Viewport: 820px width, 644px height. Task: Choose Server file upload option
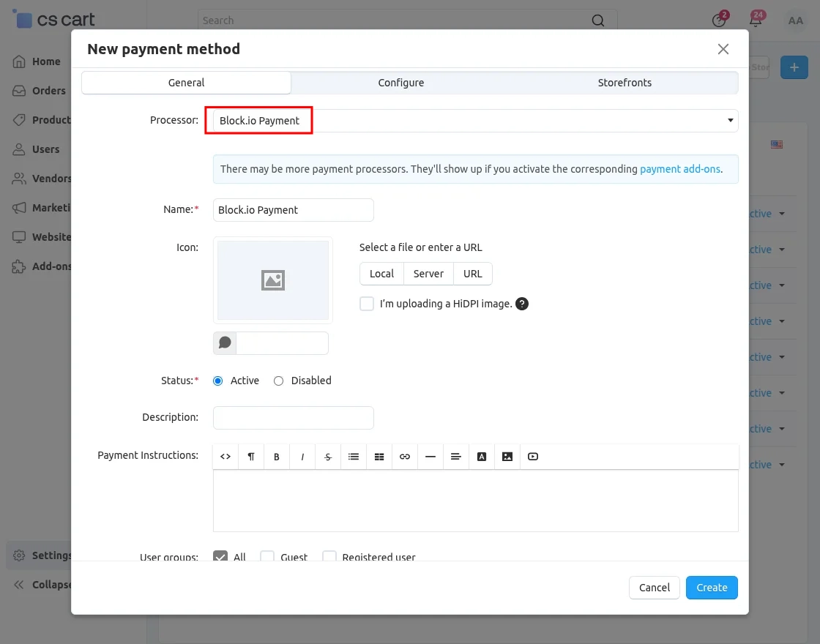tap(428, 274)
